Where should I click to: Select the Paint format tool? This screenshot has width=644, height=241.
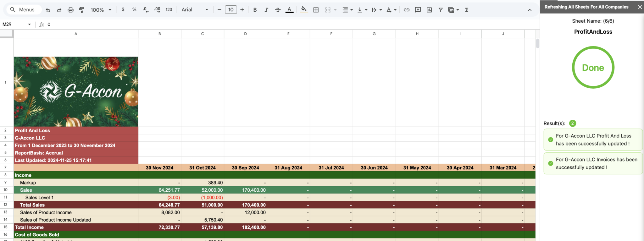[82, 10]
